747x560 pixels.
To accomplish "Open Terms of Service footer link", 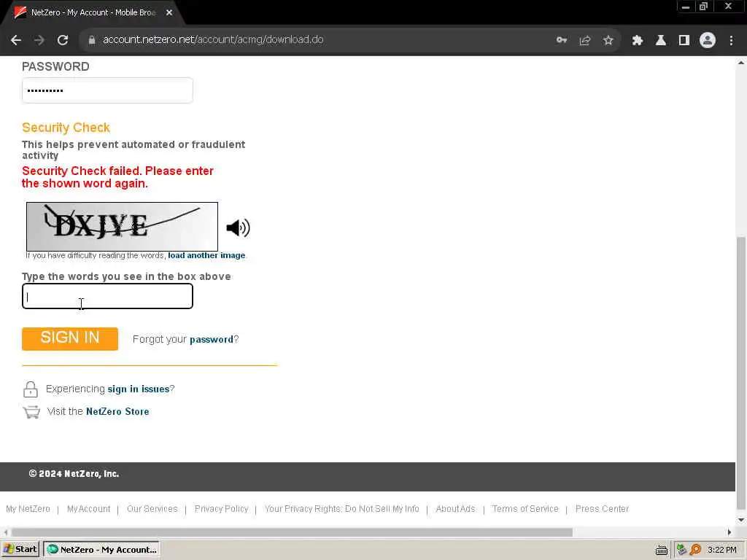I will (x=525, y=508).
